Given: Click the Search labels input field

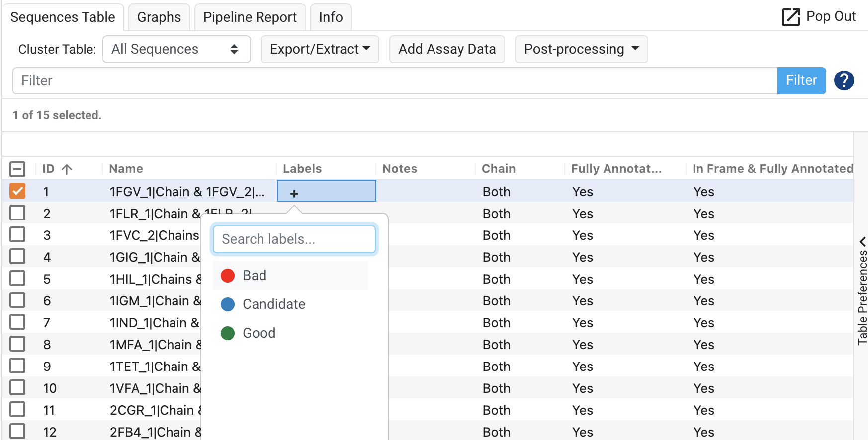Looking at the screenshot, I should pyautogui.click(x=294, y=239).
